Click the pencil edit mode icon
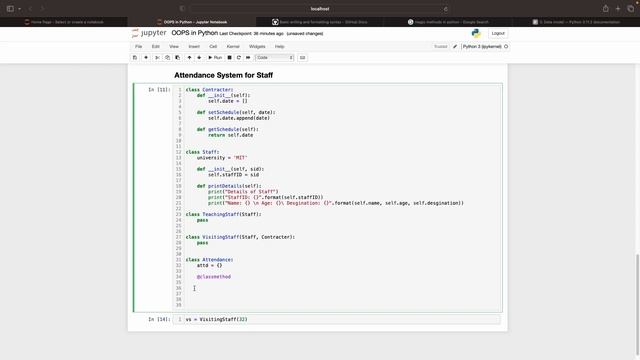640x360 pixels. tap(455, 47)
